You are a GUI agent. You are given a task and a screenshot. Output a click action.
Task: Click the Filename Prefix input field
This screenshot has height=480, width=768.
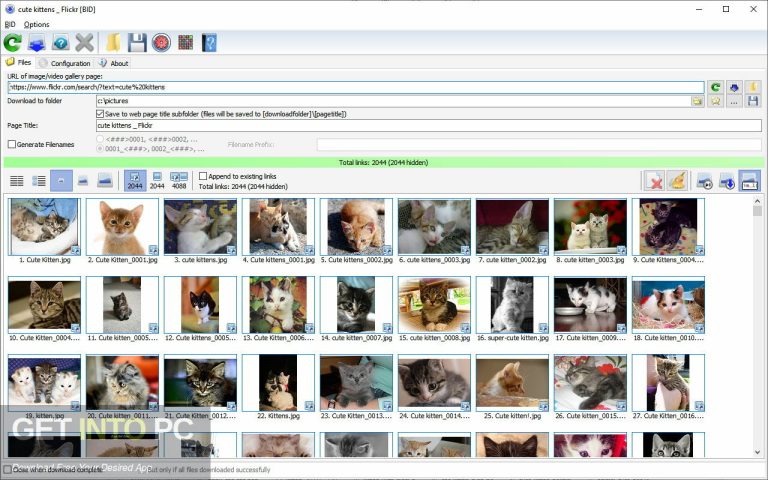(x=539, y=144)
